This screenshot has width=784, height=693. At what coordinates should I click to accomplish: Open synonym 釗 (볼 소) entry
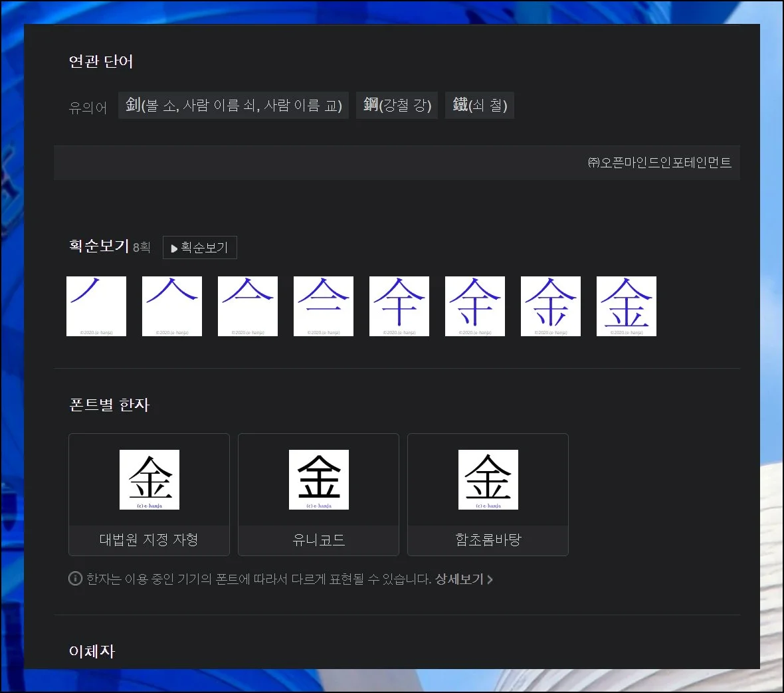click(x=233, y=105)
